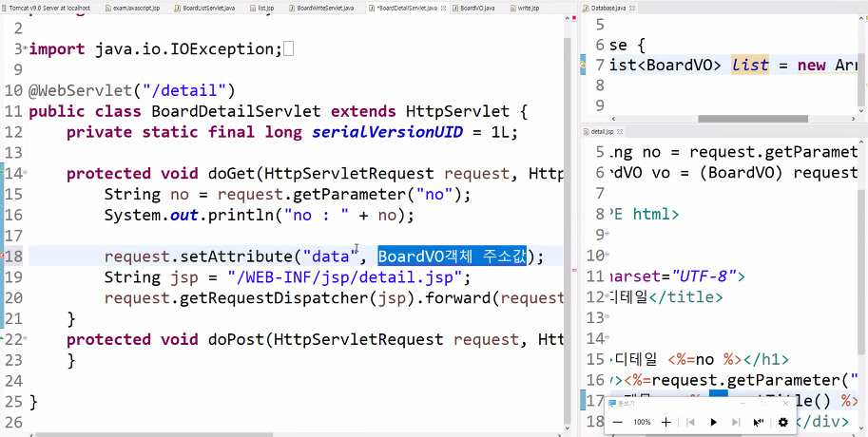Click the highlighted list variable in Database.java
Image resolution: width=868 pixels, height=437 pixels.
[x=749, y=66]
